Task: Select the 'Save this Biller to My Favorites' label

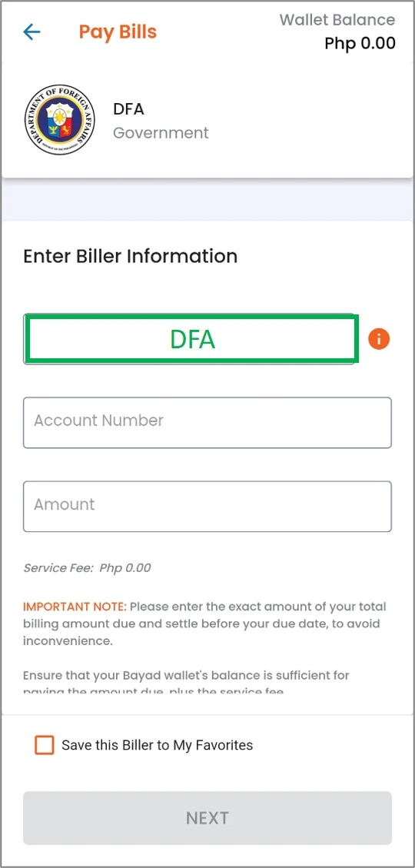Action: [x=157, y=745]
